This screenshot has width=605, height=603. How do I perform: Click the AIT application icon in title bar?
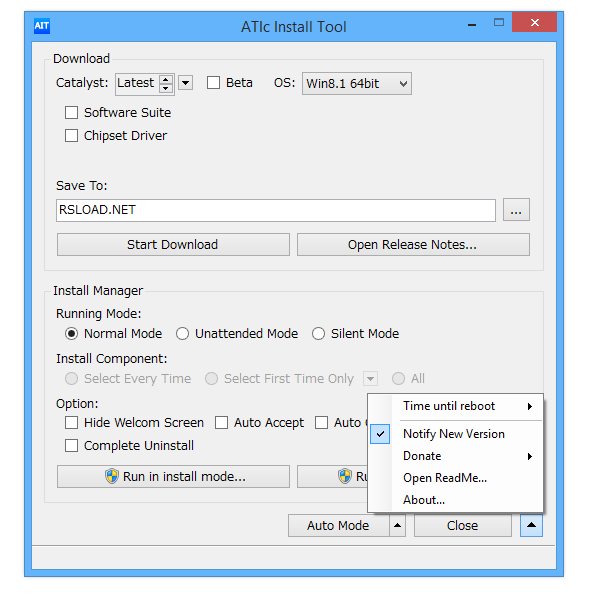pos(42,26)
